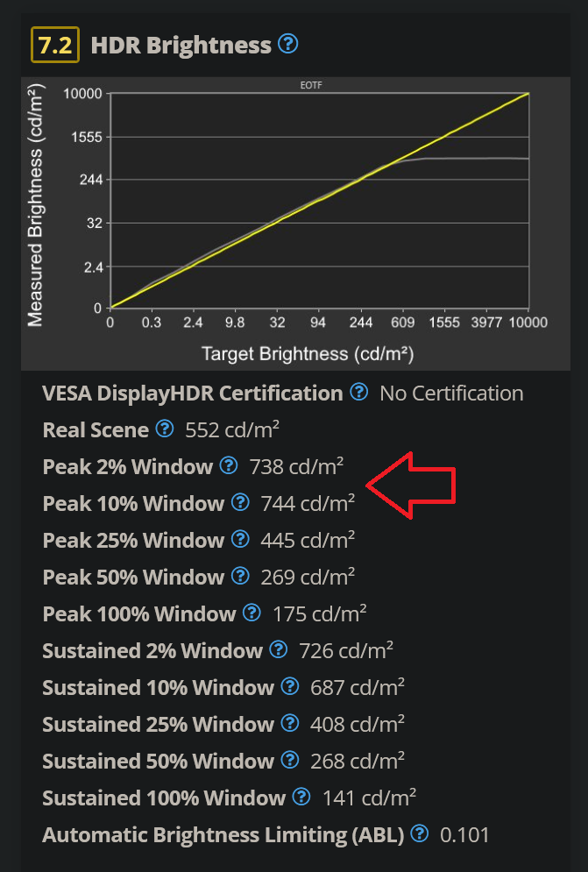Click the Automatic Brightness Limiting help icon
The width and height of the screenshot is (588, 872).
pyautogui.click(x=419, y=834)
